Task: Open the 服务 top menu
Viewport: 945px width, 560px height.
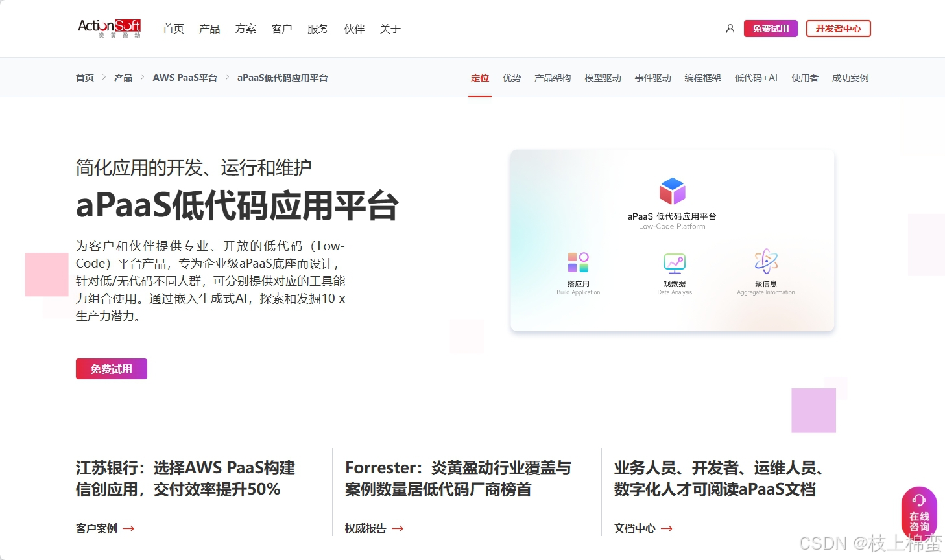Action: [318, 29]
